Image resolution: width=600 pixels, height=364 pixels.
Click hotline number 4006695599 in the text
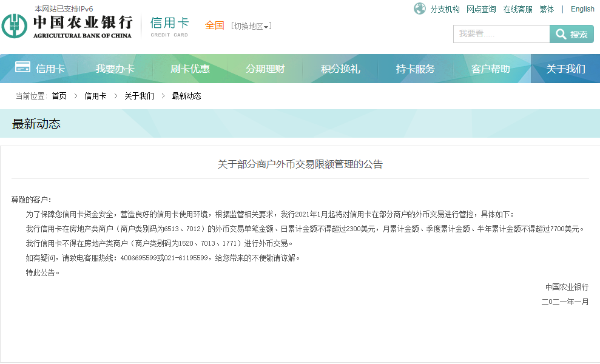(138, 258)
